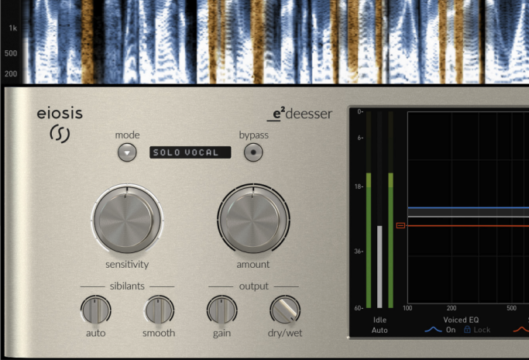The width and height of the screenshot is (529, 360).
Task: Click the sibilants smooth knob
Action: pos(159,310)
